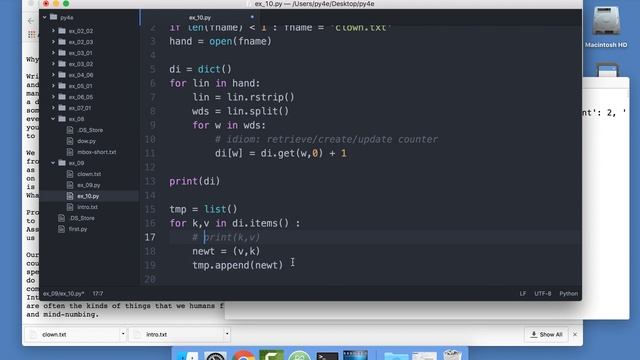This screenshot has height=360, width=640.
Task: Click the ex_05_01 folder icon
Action: (x=62, y=86)
